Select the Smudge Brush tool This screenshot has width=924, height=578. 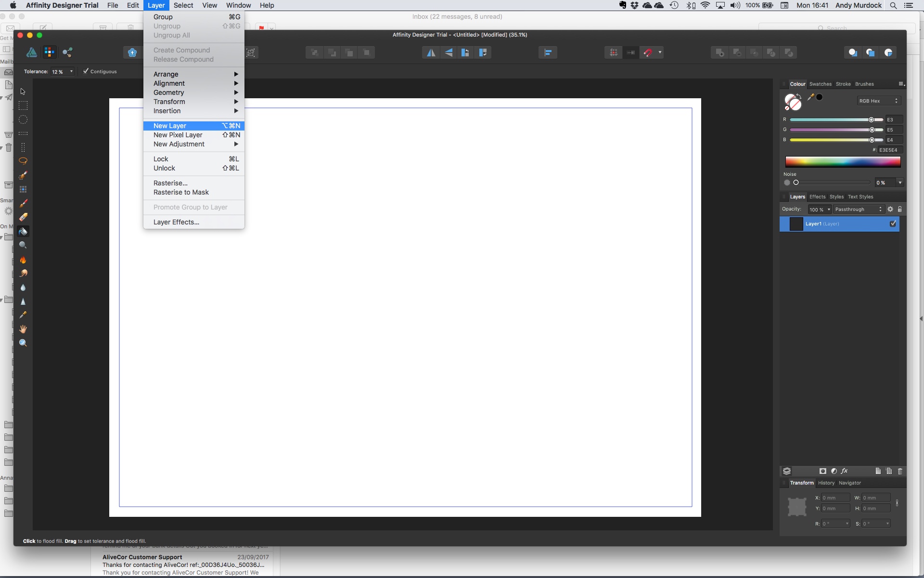pos(23,274)
